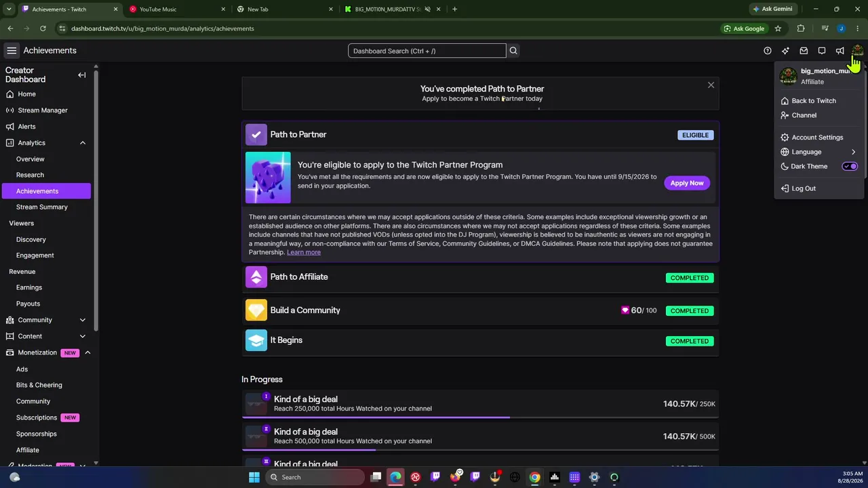868x488 pixels.
Task: Click the Ask Google button
Action: tap(744, 28)
